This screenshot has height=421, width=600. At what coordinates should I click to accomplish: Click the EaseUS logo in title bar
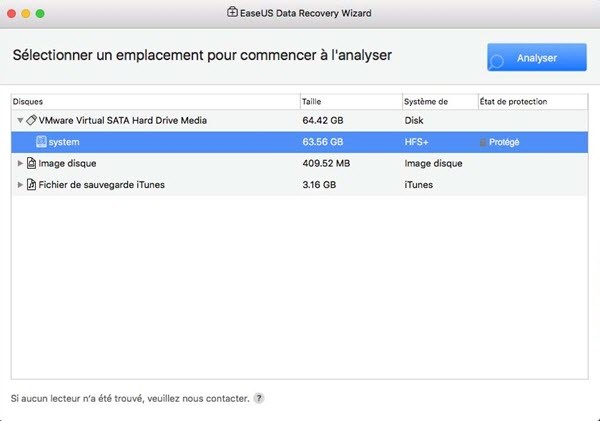click(x=232, y=12)
